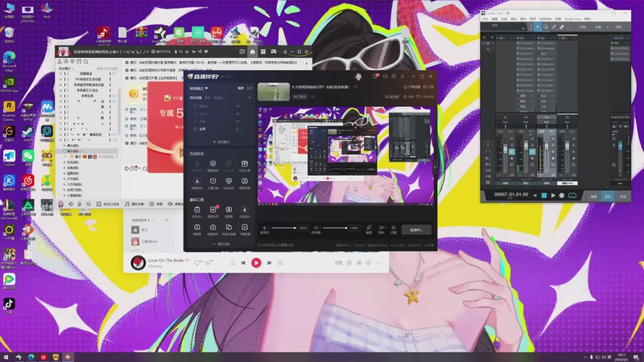Open the 文件 menu in Studio One
The image size is (644, 362).
485,19
